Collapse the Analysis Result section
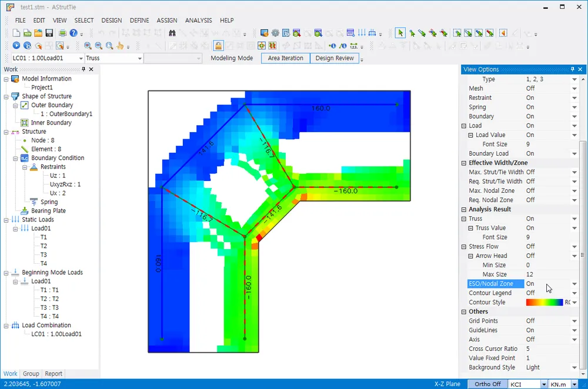This screenshot has height=389, width=588. click(464, 210)
